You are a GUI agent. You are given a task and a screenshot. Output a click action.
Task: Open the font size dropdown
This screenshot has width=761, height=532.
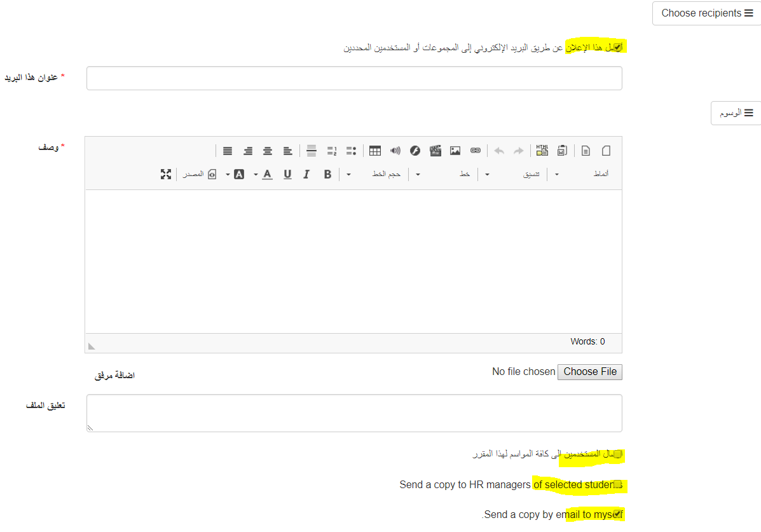374,174
